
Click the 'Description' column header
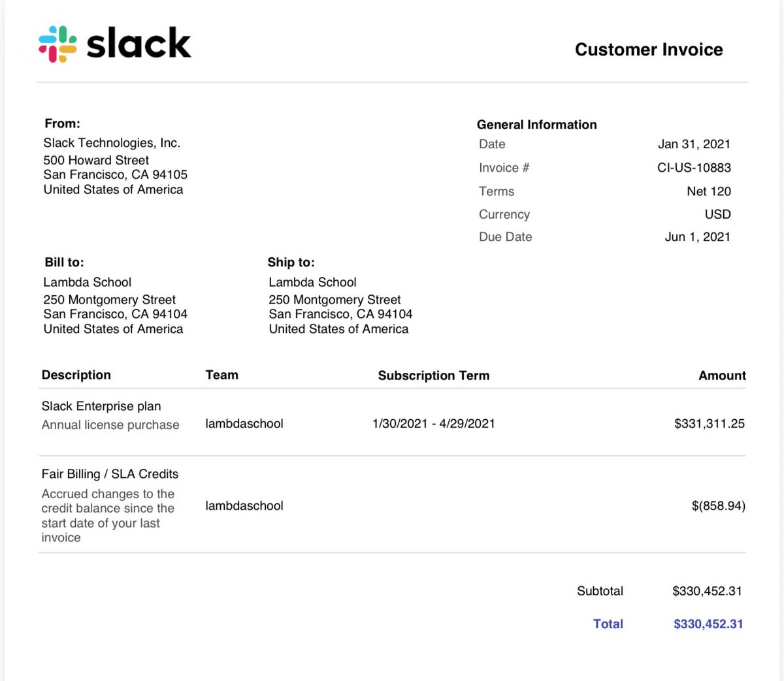[x=76, y=375]
